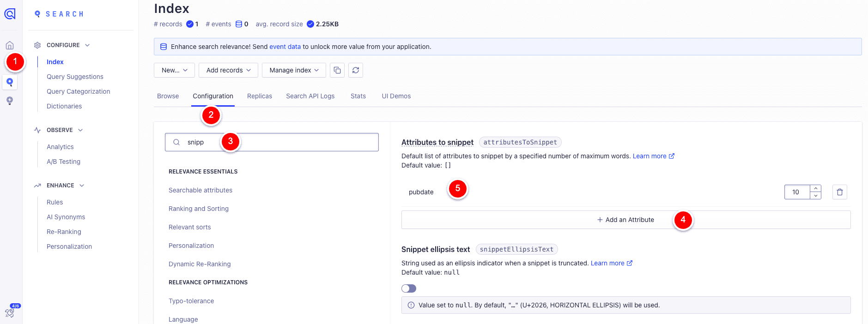Switch to the Replicas tab
The image size is (868, 324).
click(x=259, y=96)
